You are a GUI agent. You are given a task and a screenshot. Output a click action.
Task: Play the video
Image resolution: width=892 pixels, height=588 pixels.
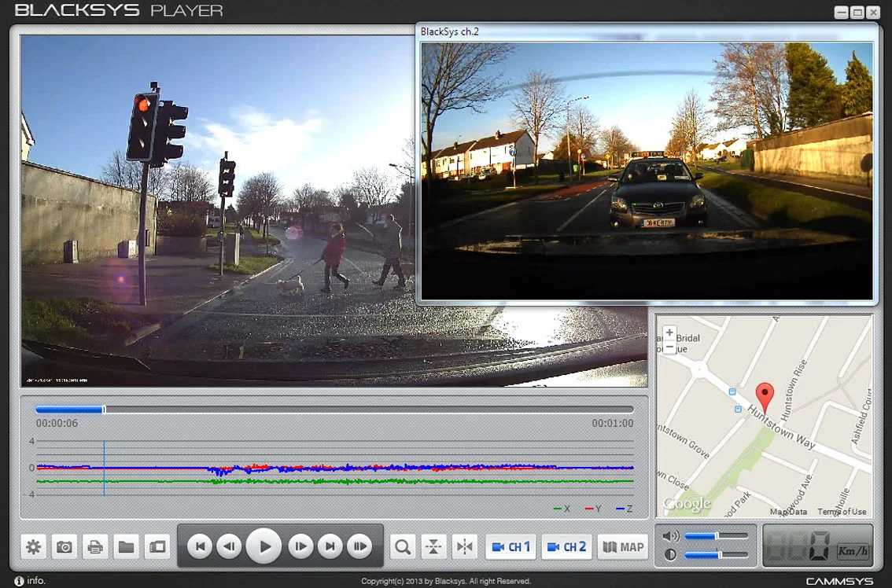click(x=264, y=546)
